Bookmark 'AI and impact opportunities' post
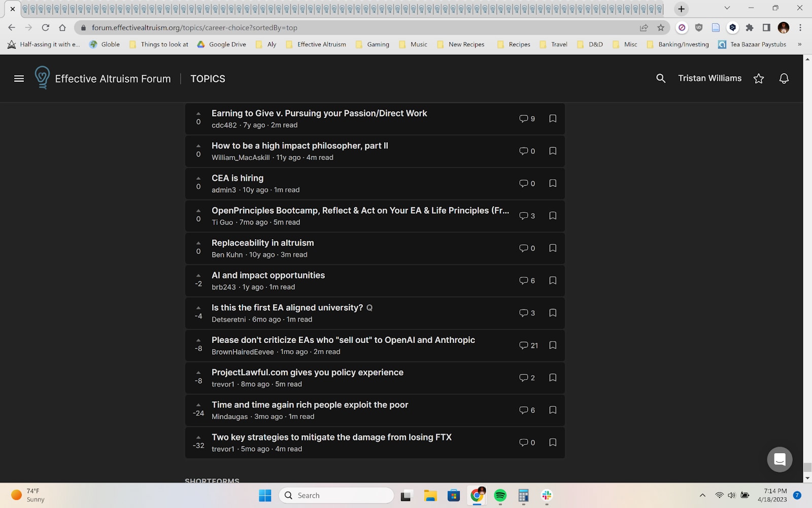 coord(553,280)
